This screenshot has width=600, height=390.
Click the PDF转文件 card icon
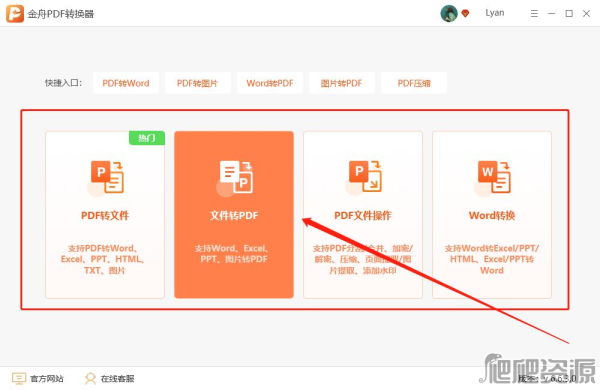pos(106,178)
